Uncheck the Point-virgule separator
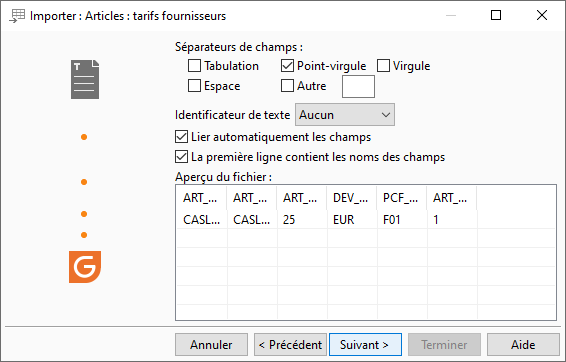 [287, 66]
